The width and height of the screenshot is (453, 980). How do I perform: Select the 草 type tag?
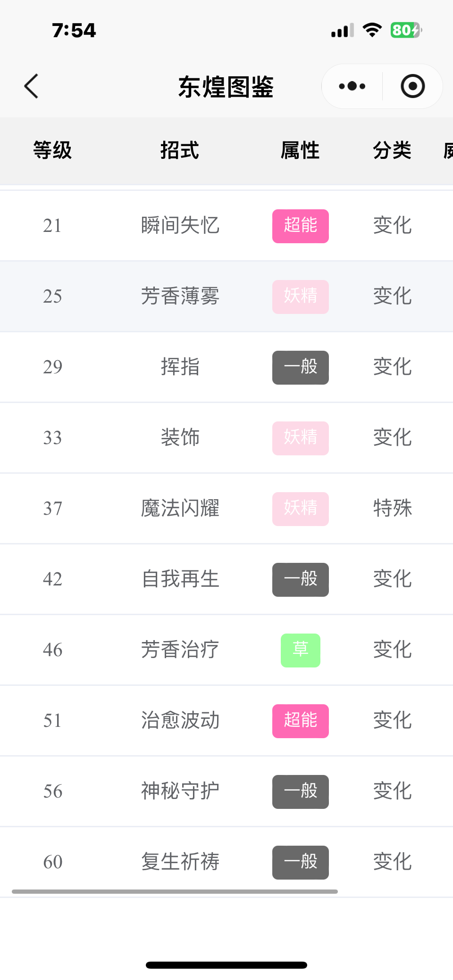[x=301, y=651]
